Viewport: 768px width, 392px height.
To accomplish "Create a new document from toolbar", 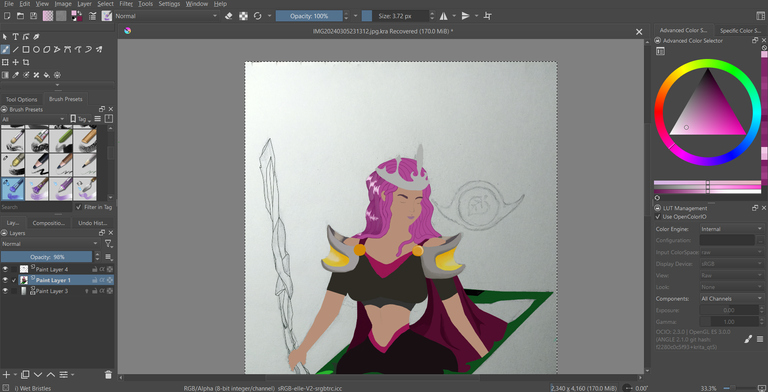I will pos(7,16).
